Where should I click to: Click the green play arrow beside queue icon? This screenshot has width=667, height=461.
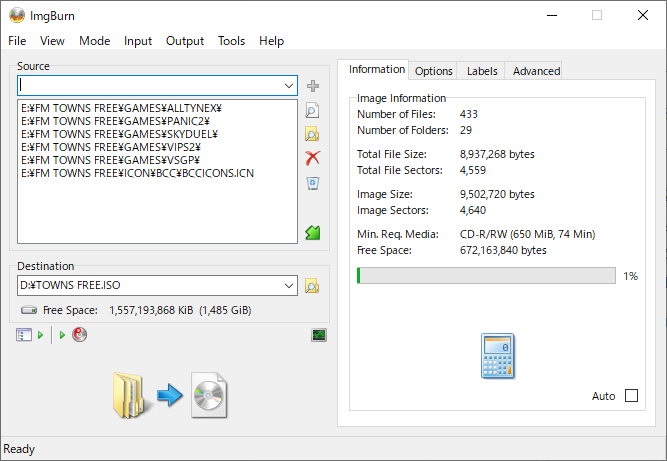point(40,335)
